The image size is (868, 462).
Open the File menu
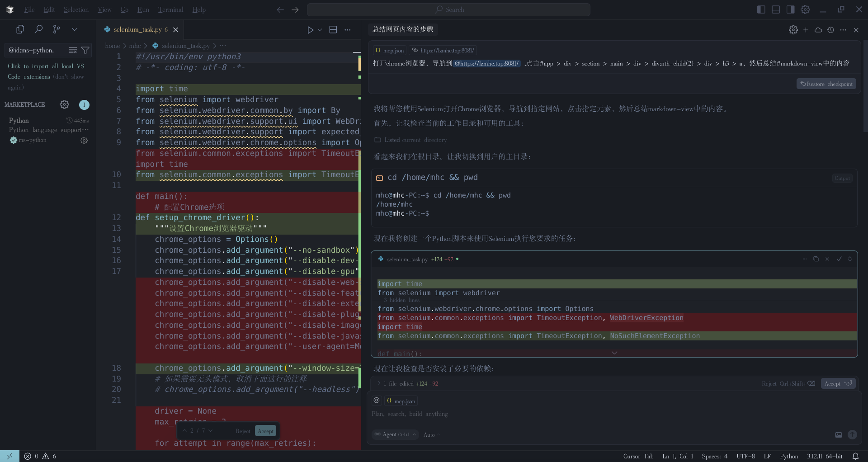[29, 9]
